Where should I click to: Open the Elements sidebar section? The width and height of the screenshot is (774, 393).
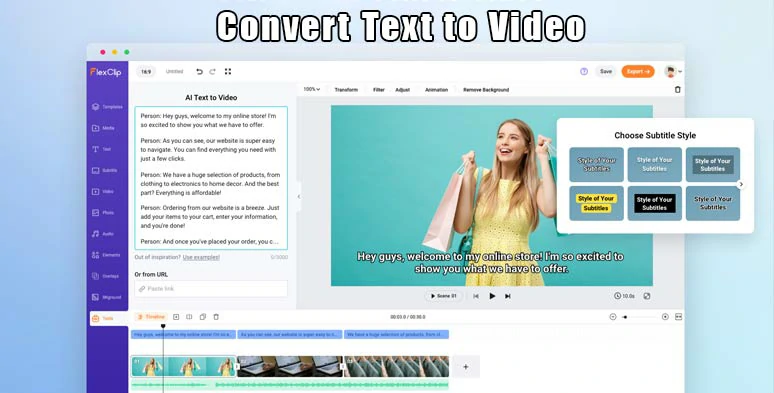coord(107,255)
